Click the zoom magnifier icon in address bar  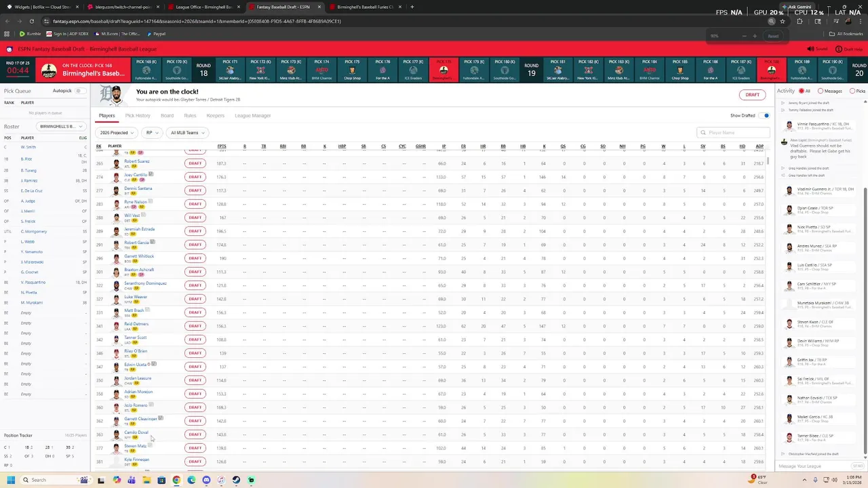772,21
